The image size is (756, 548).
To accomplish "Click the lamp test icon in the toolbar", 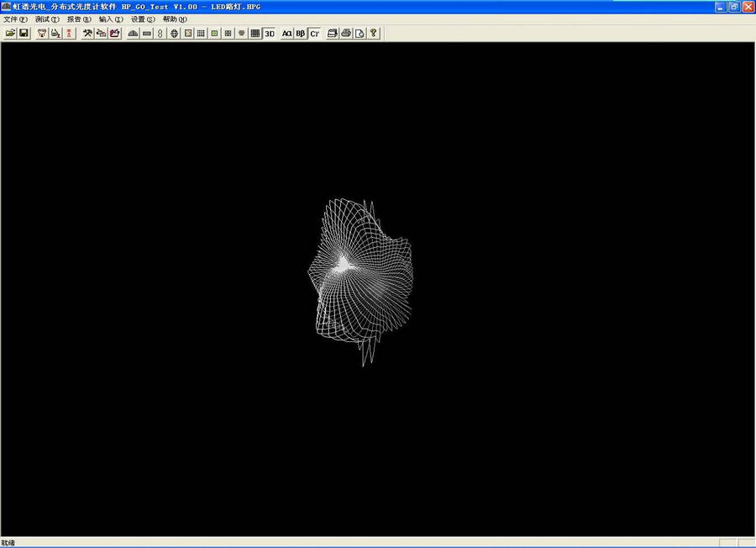I will coord(42,34).
